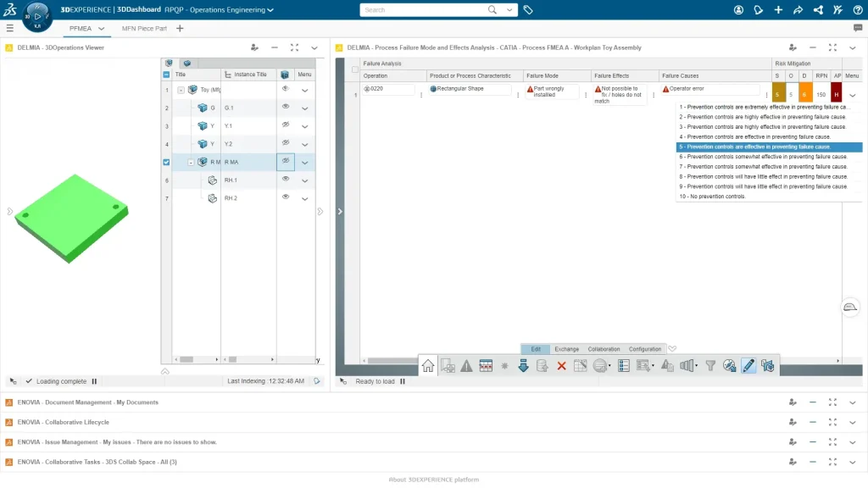Toggle visibility eye for G.1 instance

tap(286, 107)
